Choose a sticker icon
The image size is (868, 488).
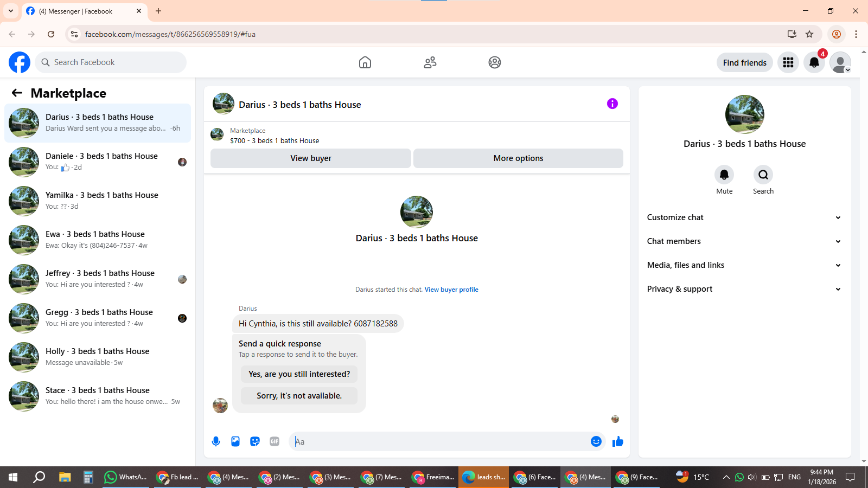(255, 441)
